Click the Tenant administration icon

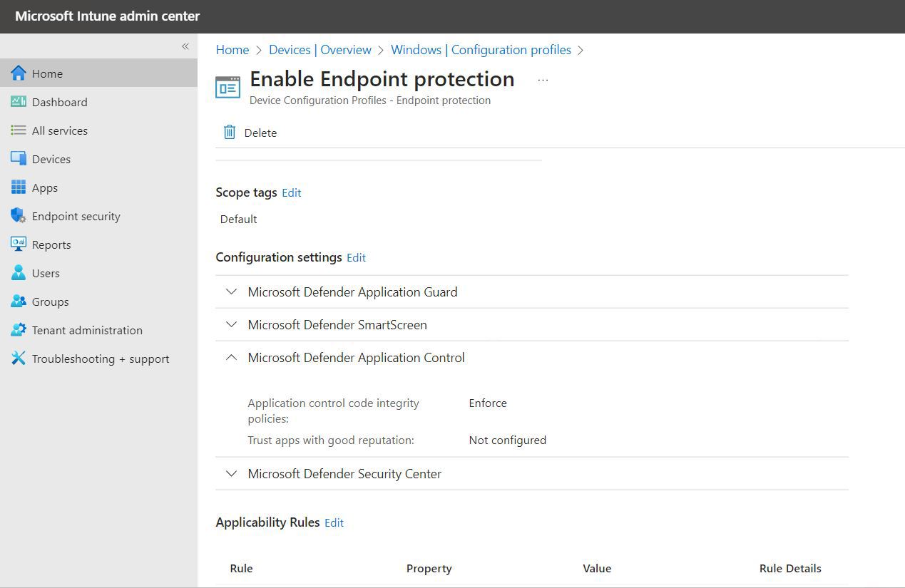point(19,330)
